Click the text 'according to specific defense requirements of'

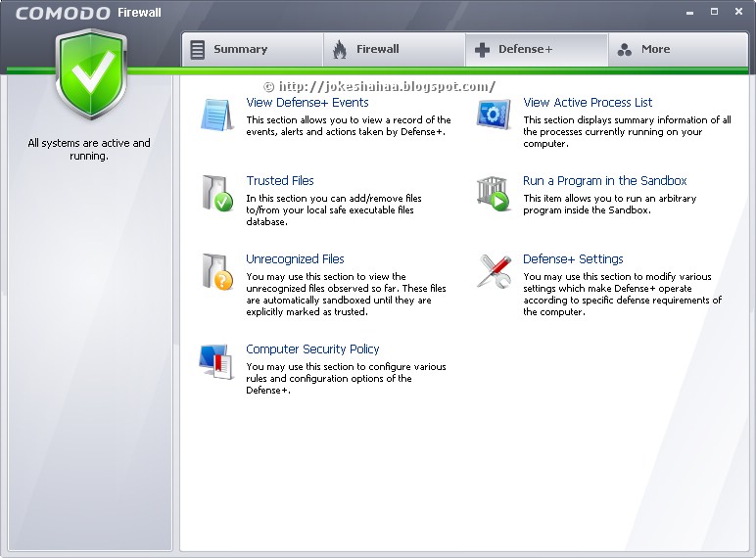(x=622, y=300)
